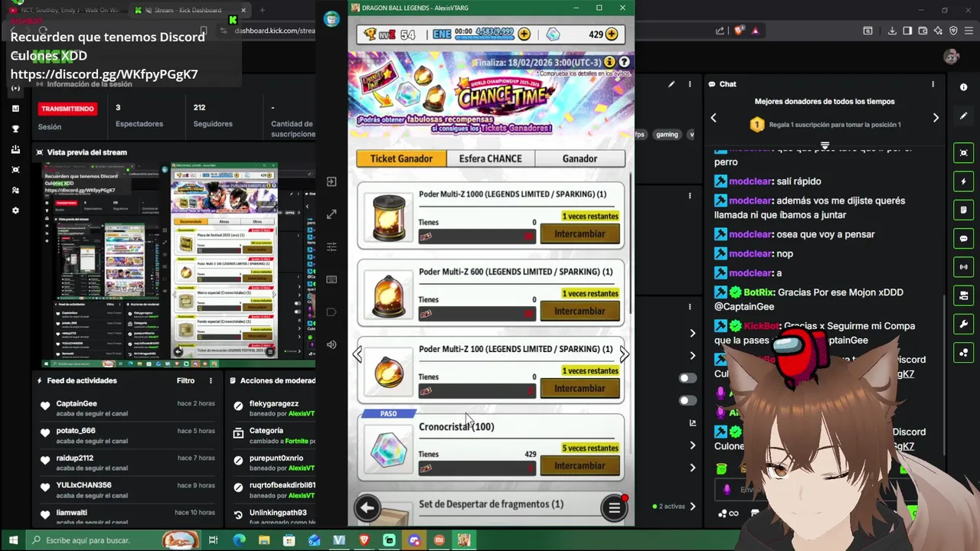Open the emulator settings sliders icon

(x=332, y=247)
